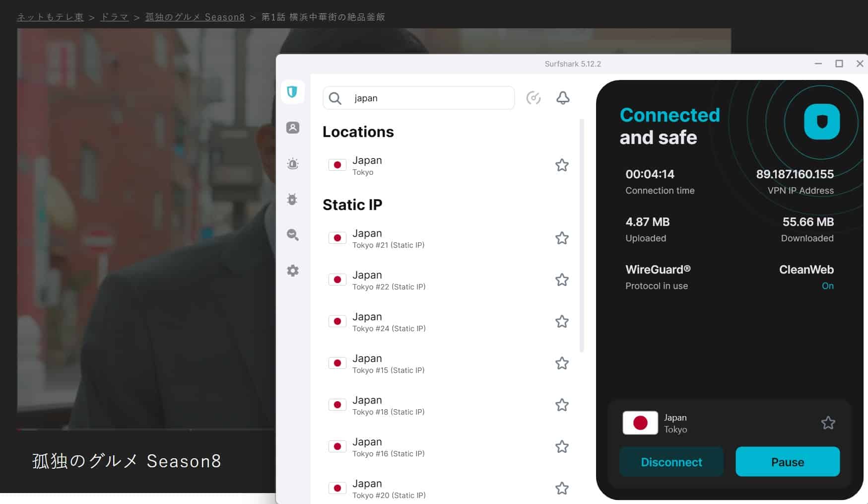
Task: Open the notifications bell icon
Action: (x=563, y=98)
